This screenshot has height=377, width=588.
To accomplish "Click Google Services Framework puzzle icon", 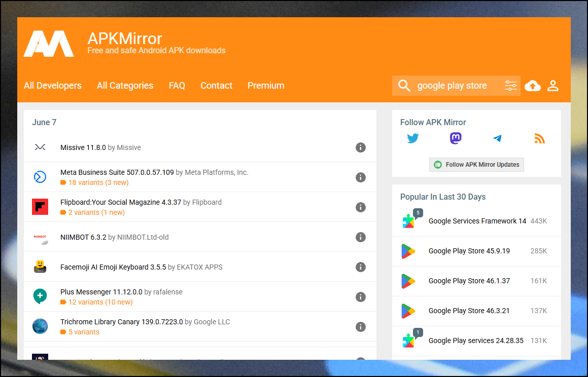I will (x=408, y=221).
